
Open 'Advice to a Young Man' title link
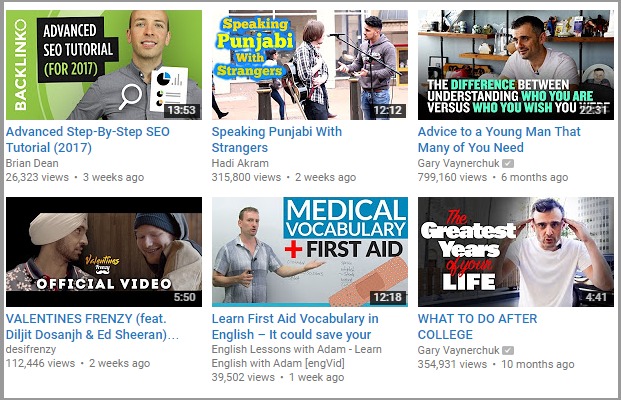click(x=499, y=139)
